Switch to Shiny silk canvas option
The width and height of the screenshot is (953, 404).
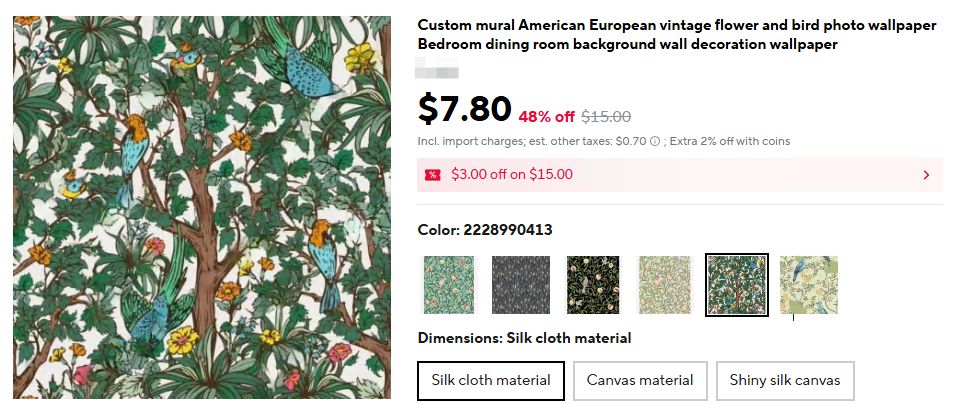785,380
